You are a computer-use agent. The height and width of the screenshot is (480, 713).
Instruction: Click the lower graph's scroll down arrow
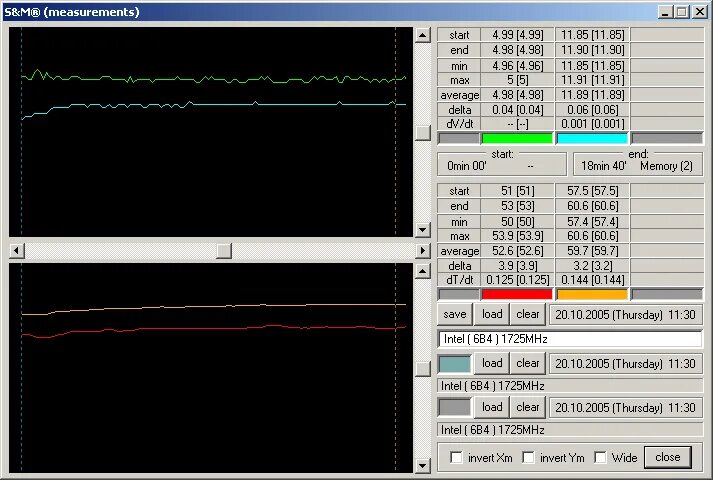click(423, 465)
